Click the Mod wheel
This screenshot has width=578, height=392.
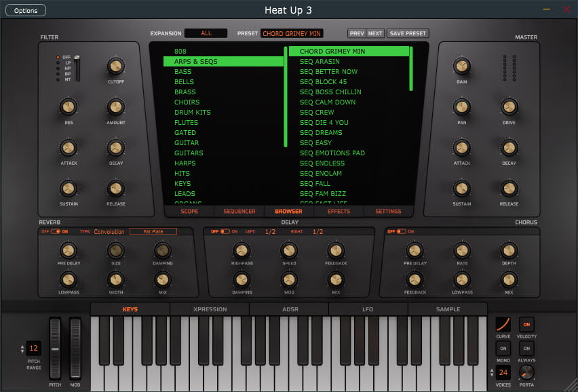pyautogui.click(x=75, y=349)
